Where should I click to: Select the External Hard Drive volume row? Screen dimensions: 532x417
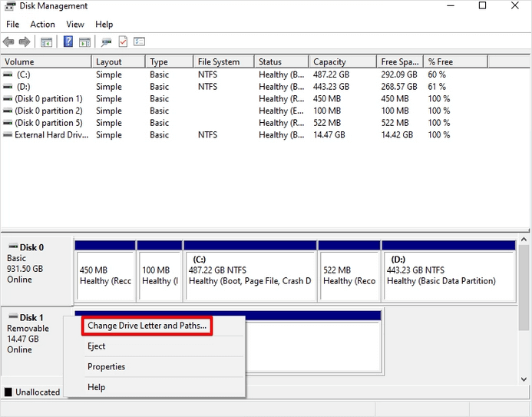[x=46, y=135]
